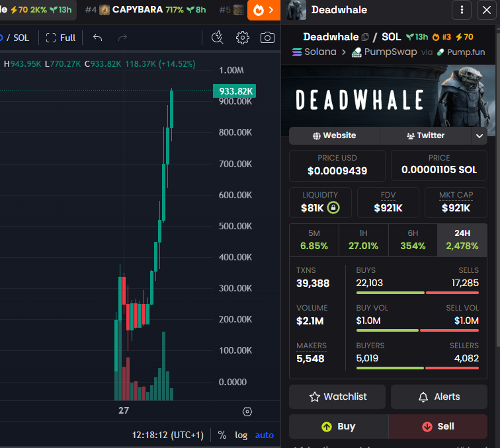The height and width of the screenshot is (448, 500).
Task: Click the lightning boost 70 badge
Action: (x=464, y=37)
